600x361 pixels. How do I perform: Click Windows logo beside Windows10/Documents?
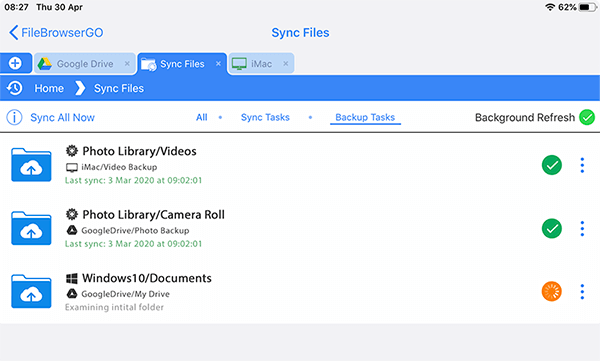(72, 278)
